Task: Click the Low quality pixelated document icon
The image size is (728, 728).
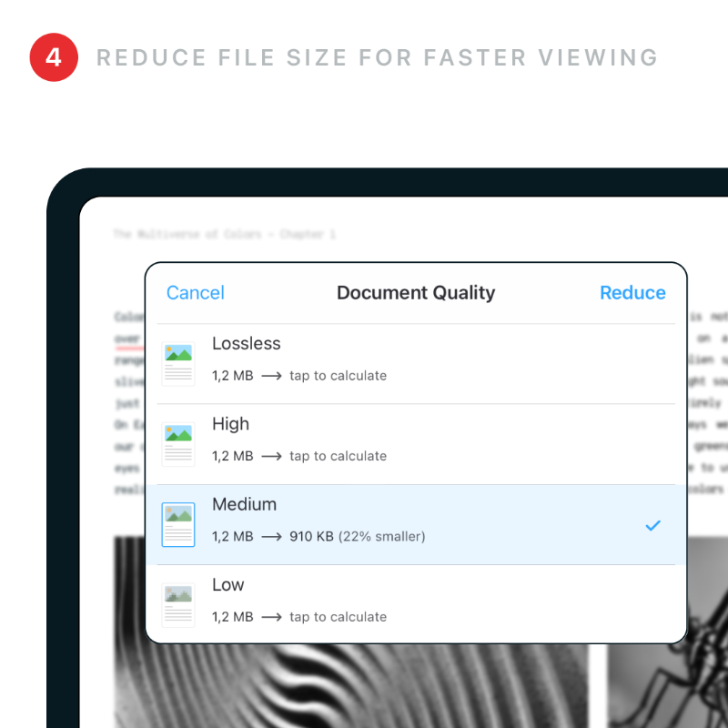Action: [178, 605]
